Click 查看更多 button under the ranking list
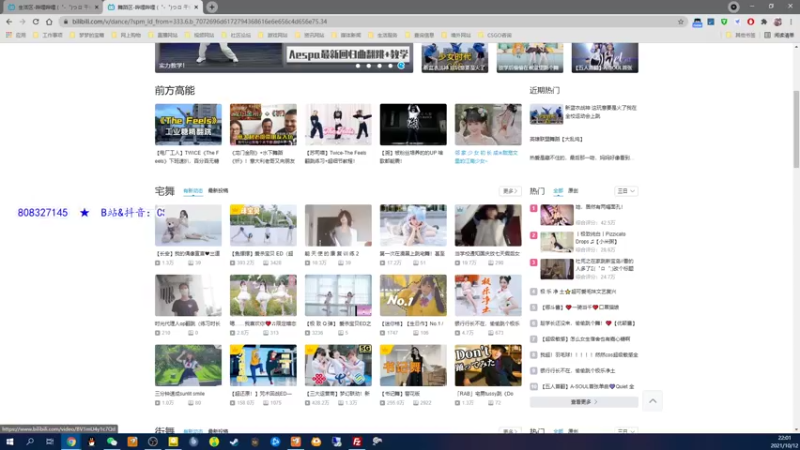This screenshot has width=800, height=450. click(584, 402)
